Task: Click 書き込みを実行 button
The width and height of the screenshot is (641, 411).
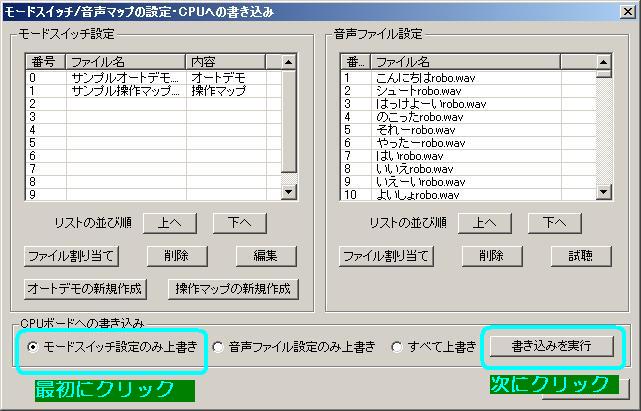Action: coord(552,346)
